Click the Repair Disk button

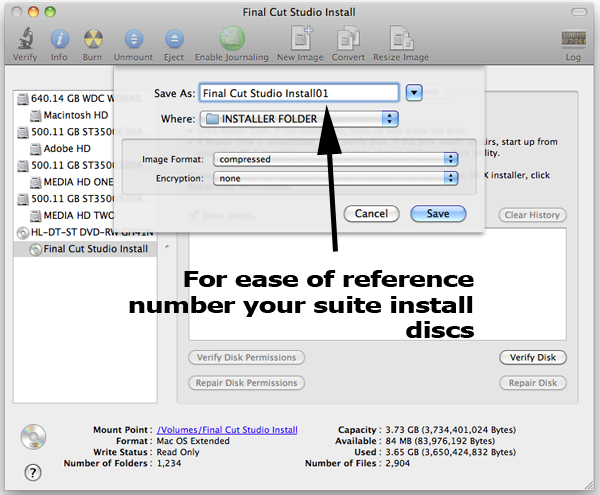tap(533, 383)
